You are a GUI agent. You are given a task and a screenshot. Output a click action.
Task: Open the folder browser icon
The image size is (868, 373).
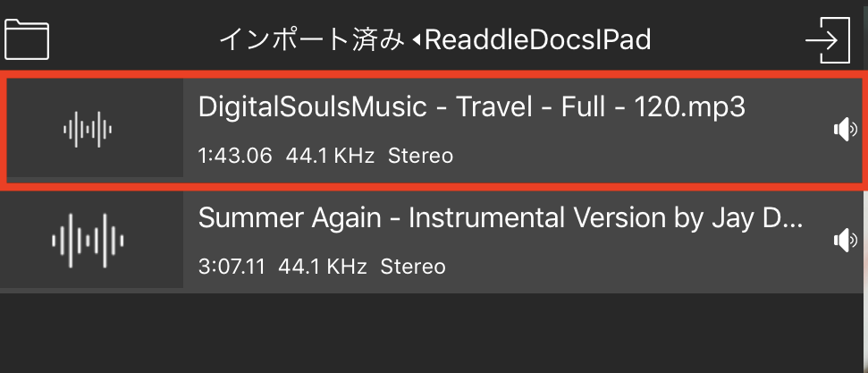coord(27,39)
